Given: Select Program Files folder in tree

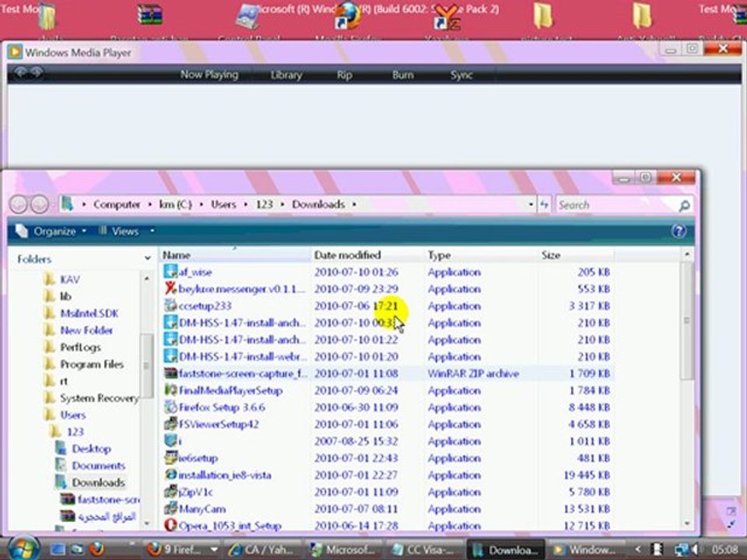Looking at the screenshot, I should tap(92, 364).
